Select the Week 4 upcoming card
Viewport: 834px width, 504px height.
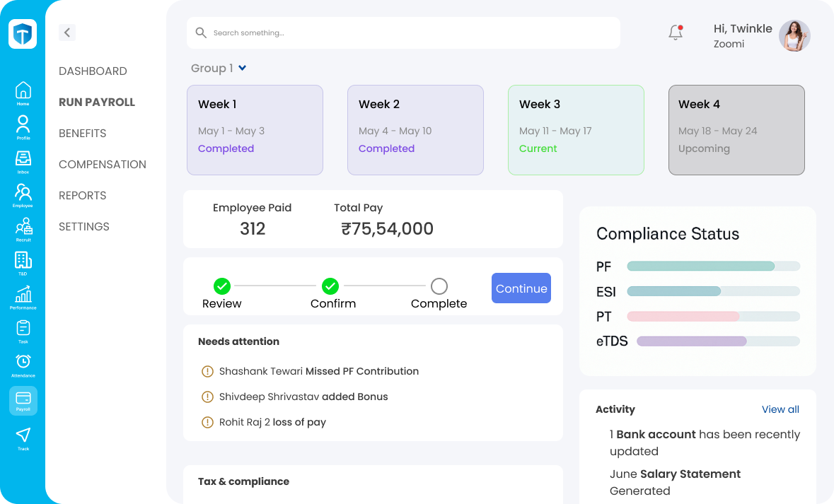(736, 130)
